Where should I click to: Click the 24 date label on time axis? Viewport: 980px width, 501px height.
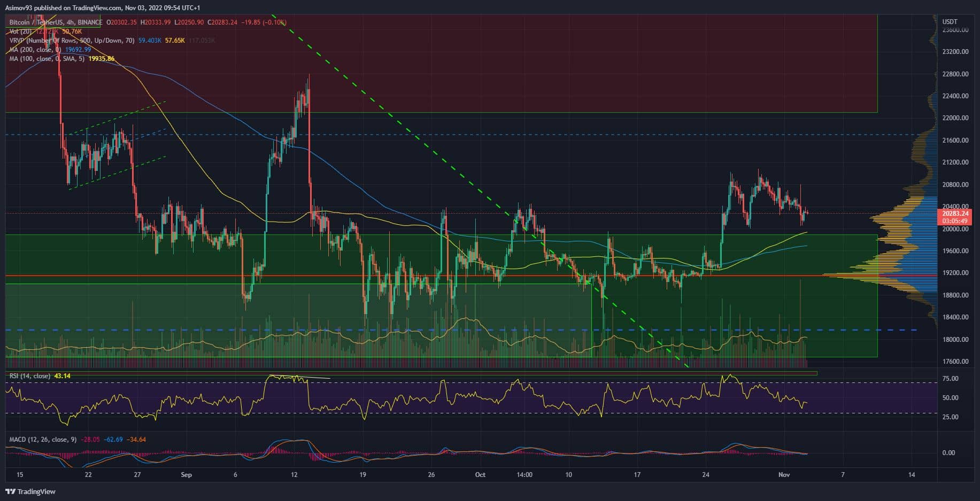[x=706, y=475]
